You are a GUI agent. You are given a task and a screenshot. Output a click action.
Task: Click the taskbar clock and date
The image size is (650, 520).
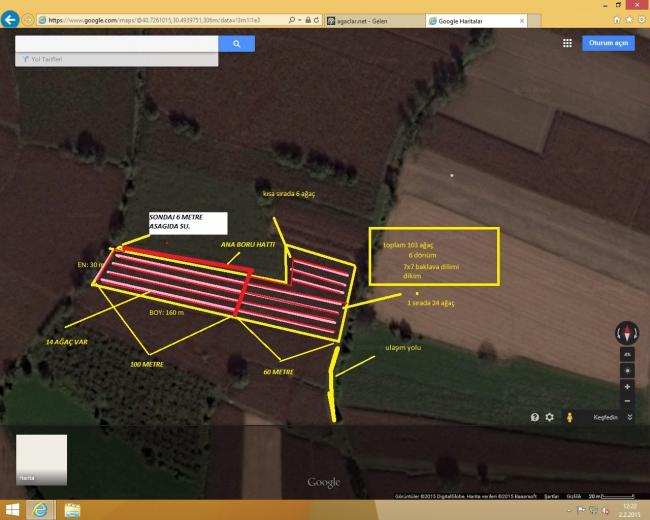coord(630,510)
